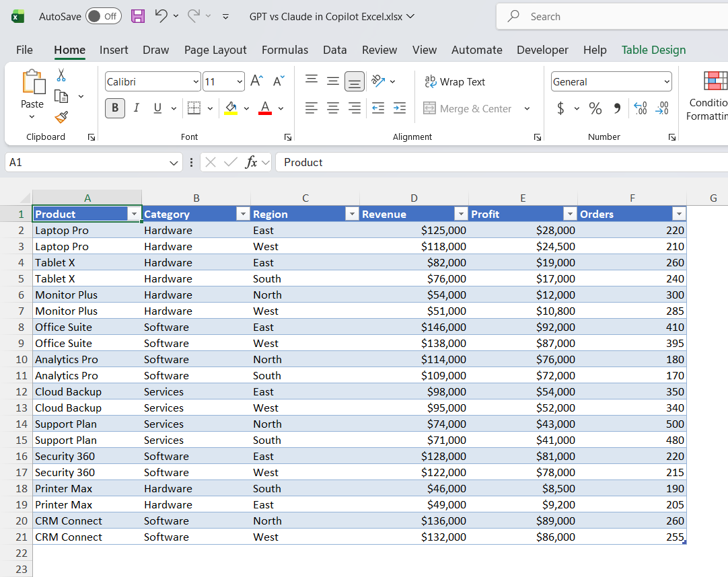Toggle bottom align button
Viewport: 728px width, 577px height.
click(x=355, y=81)
